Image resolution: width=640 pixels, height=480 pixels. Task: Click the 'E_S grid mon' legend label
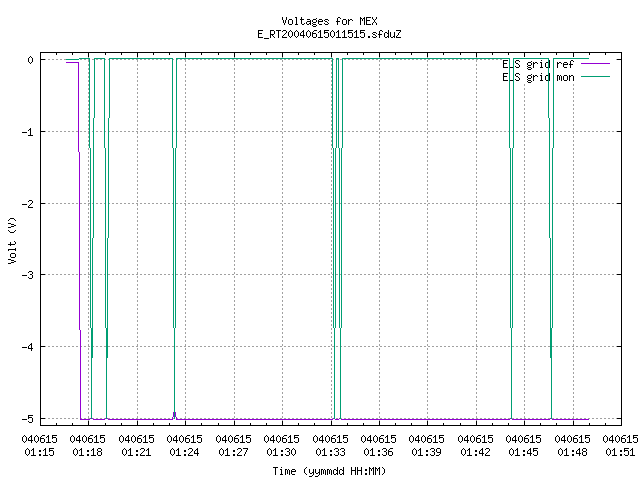(538, 77)
